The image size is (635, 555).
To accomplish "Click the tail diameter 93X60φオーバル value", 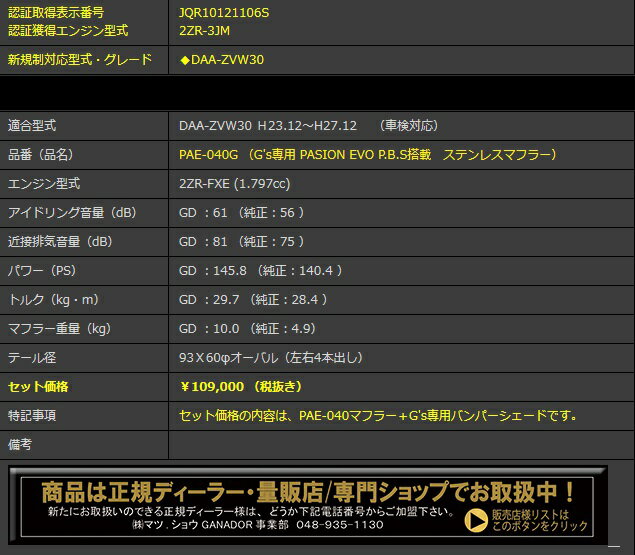I will [269, 357].
